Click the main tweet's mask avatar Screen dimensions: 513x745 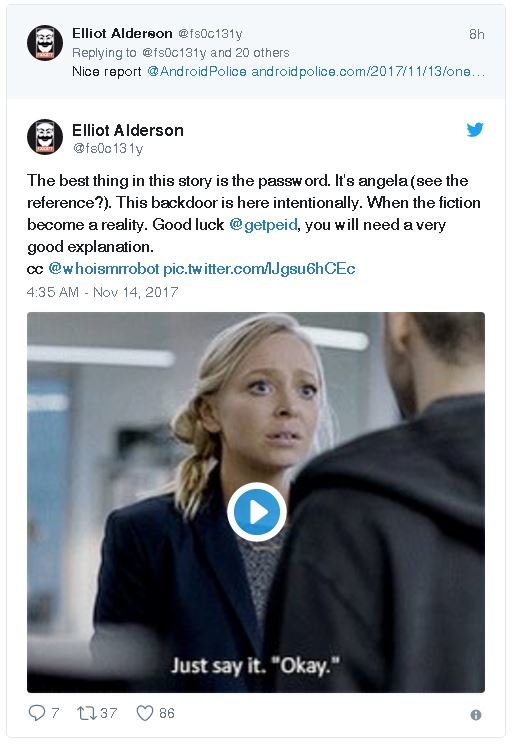[x=45, y=137]
